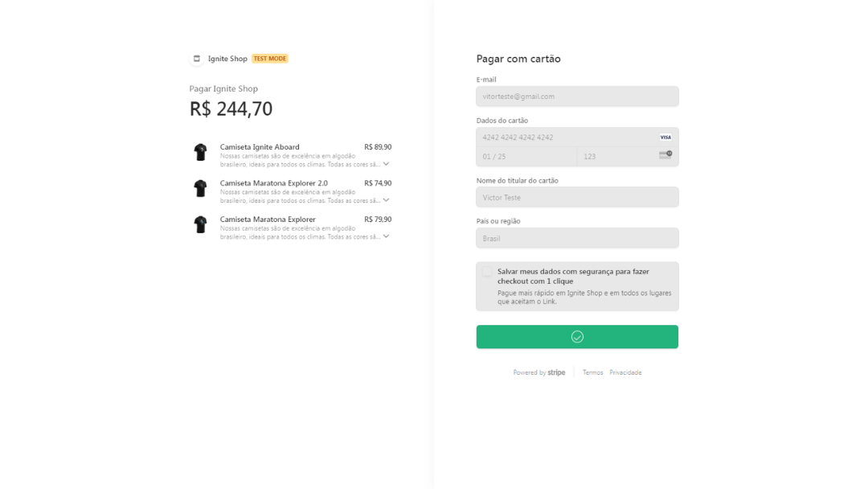Click the checkmark icon in green button
Image resolution: width=868 pixels, height=489 pixels.
577,337
